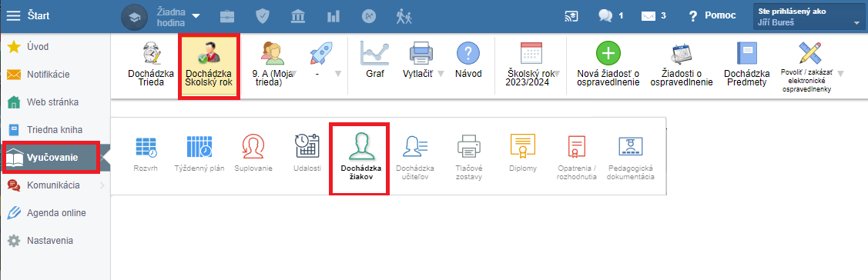Expand the Vytlačiť print options arrow
The width and height of the screenshot is (868, 280).
pyautogui.click(x=441, y=74)
